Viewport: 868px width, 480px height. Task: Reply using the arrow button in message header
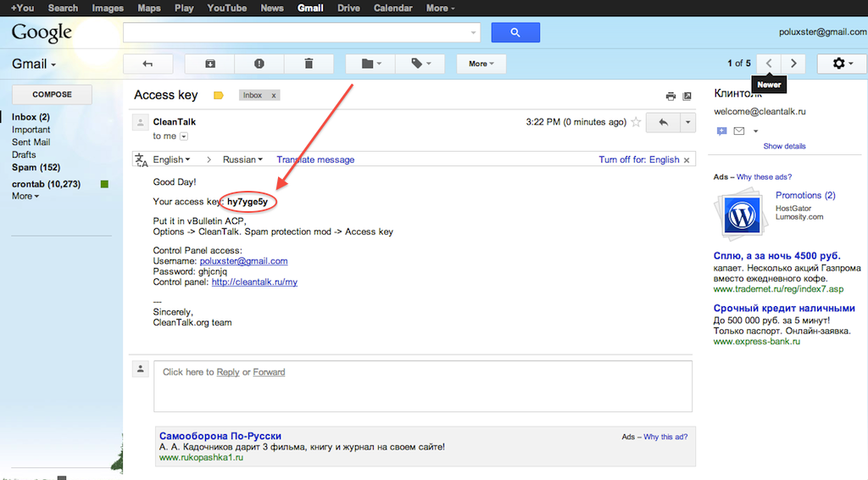[663, 122]
